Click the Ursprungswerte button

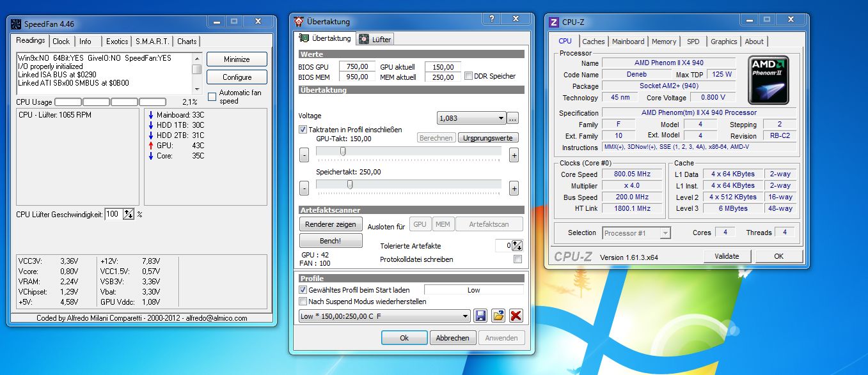tap(488, 138)
